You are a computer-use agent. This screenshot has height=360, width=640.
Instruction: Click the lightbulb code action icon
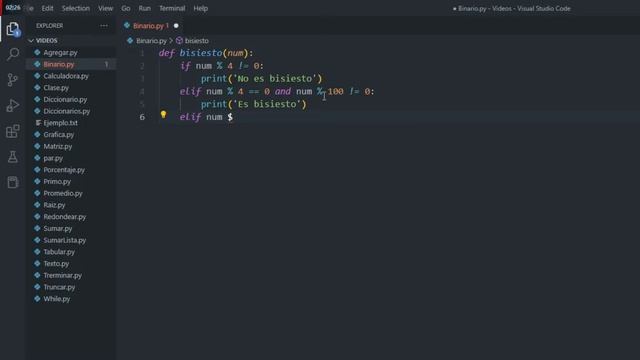(163, 115)
